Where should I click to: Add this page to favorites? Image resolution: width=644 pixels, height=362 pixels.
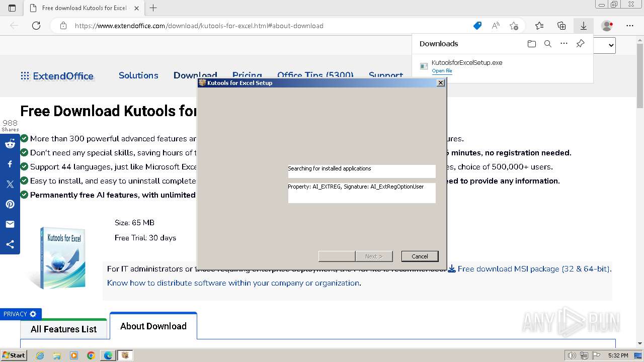pyautogui.click(x=514, y=26)
